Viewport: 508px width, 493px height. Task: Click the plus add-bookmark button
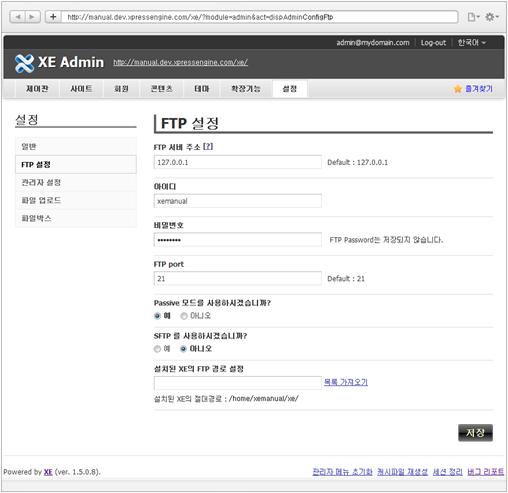(53, 17)
